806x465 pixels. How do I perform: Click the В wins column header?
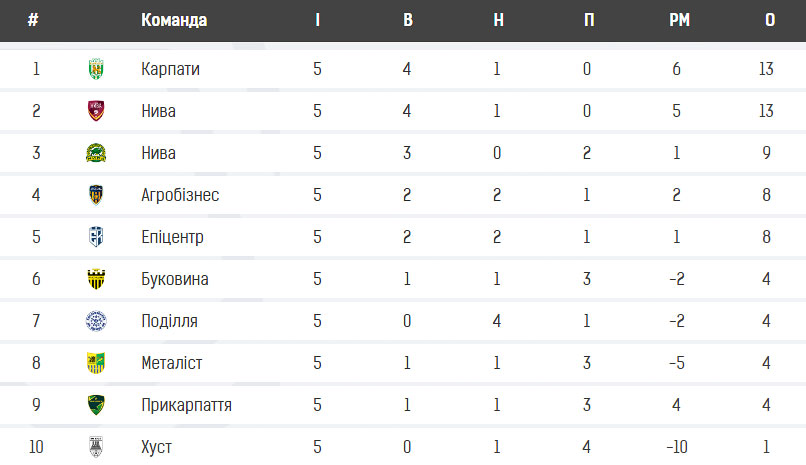click(x=408, y=20)
